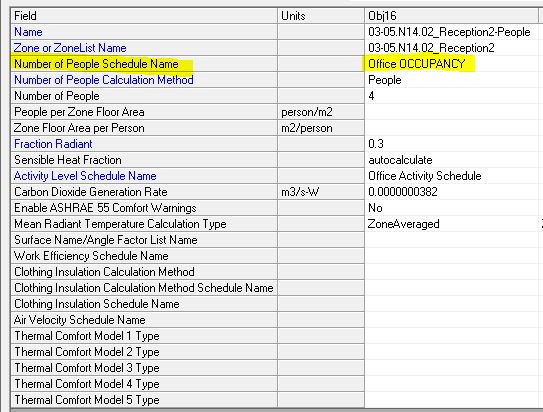
Task: Select the ZoneAveraged temperature calculation cell
Action: coord(454,224)
